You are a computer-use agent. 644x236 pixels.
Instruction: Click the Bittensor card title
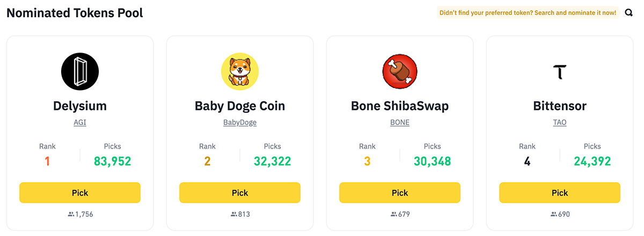[x=560, y=106]
